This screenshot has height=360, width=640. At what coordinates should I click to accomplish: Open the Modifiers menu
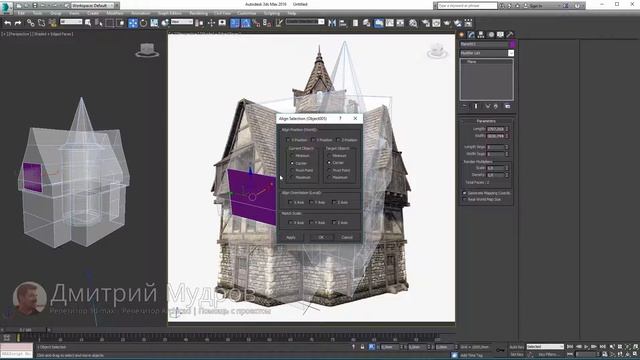coord(115,13)
